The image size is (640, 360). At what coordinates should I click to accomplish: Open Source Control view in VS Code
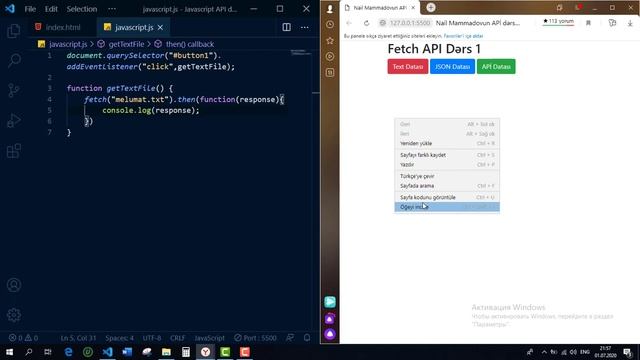coord(13,90)
